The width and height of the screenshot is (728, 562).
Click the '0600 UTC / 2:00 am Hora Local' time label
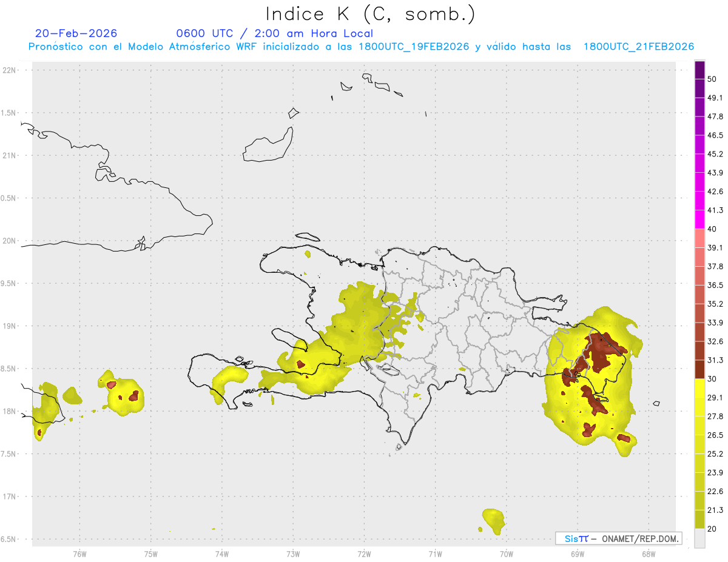click(x=274, y=33)
